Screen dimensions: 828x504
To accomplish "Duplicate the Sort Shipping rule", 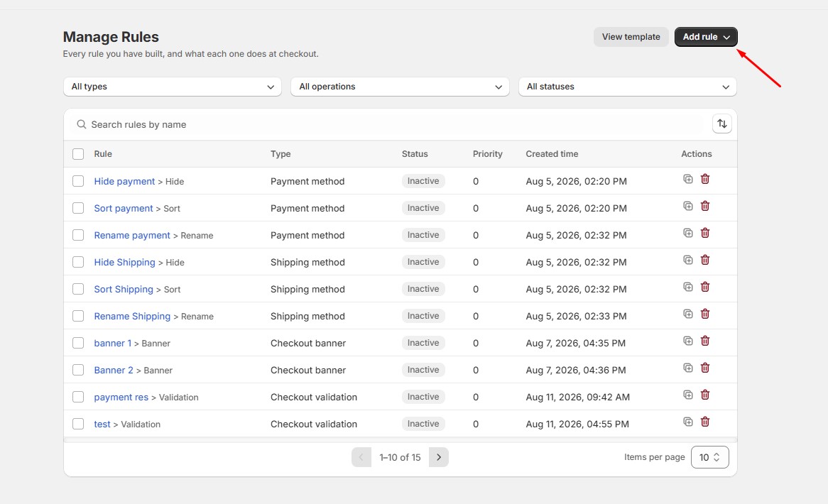I will pos(687,287).
